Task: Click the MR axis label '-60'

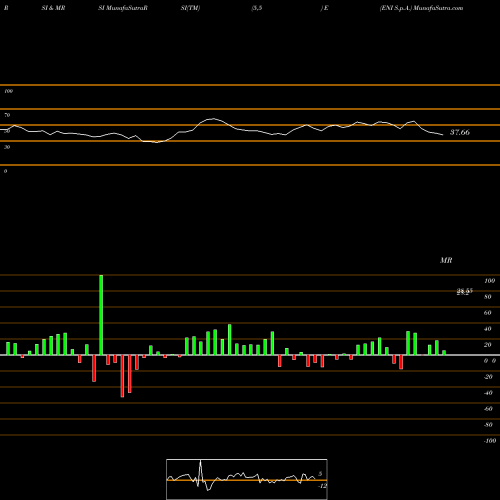Action: pyautogui.click(x=488, y=409)
